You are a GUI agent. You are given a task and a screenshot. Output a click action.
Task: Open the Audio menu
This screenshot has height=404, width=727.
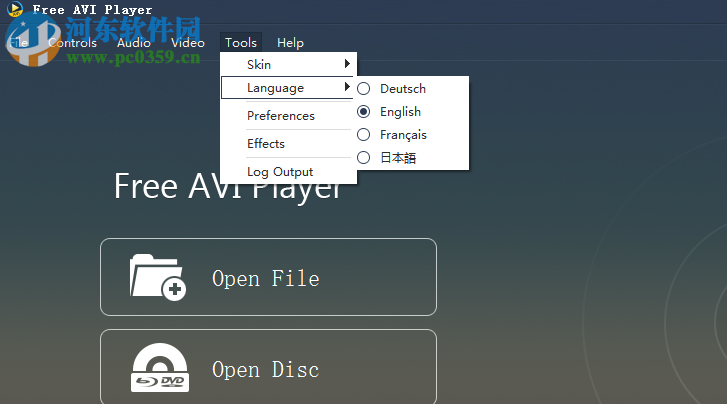pyautogui.click(x=134, y=43)
